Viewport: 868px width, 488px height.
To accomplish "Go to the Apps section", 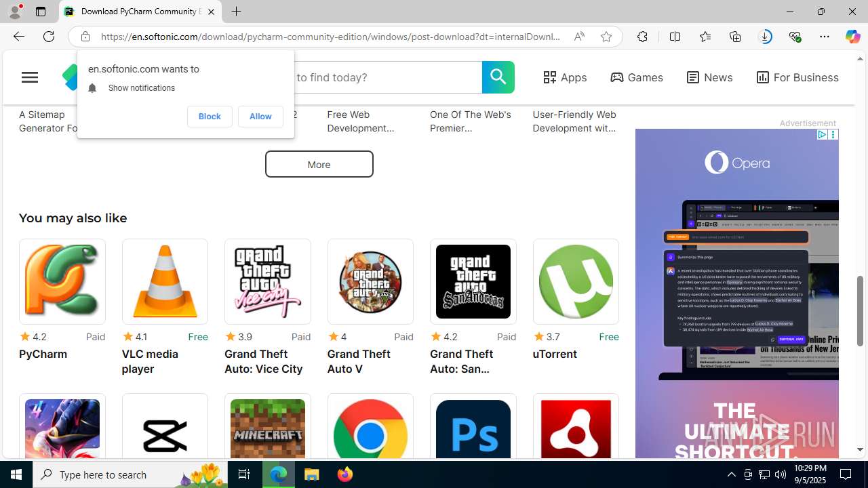I will tap(565, 77).
